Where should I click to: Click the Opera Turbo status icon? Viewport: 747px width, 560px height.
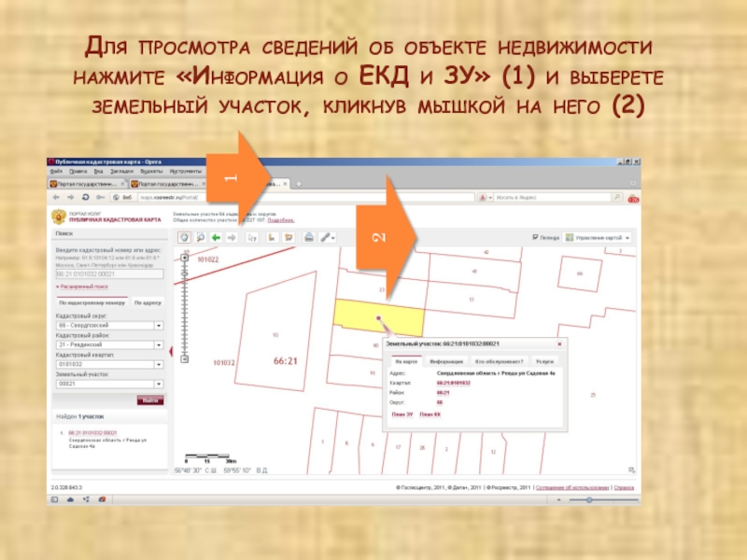(102, 499)
